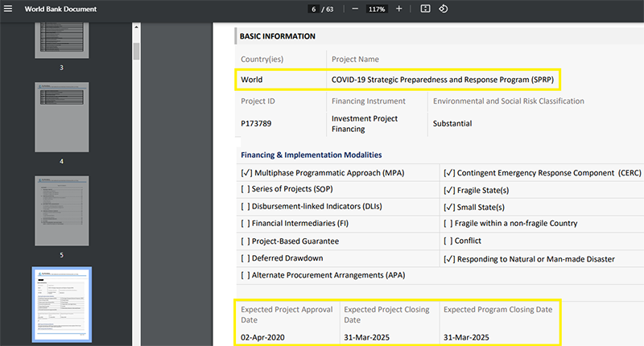
Task: Open page 4 thumbnail
Action: 61,117
